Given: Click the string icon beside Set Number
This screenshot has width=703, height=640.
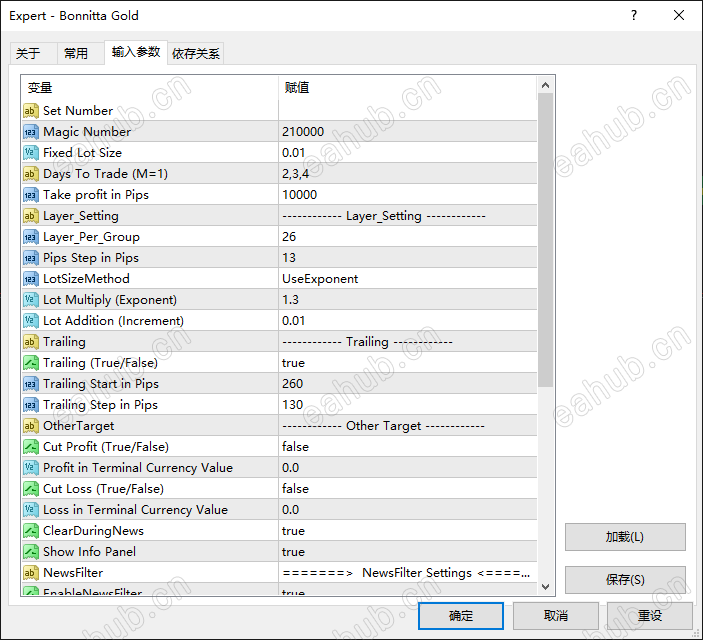Looking at the screenshot, I should [x=30, y=111].
